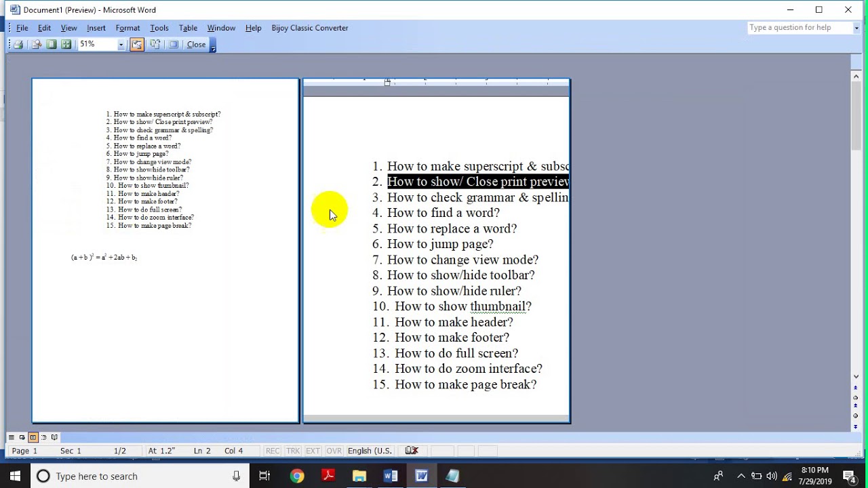Click the line 'How to find a word?' on page two
868x488 pixels.
pyautogui.click(x=443, y=213)
